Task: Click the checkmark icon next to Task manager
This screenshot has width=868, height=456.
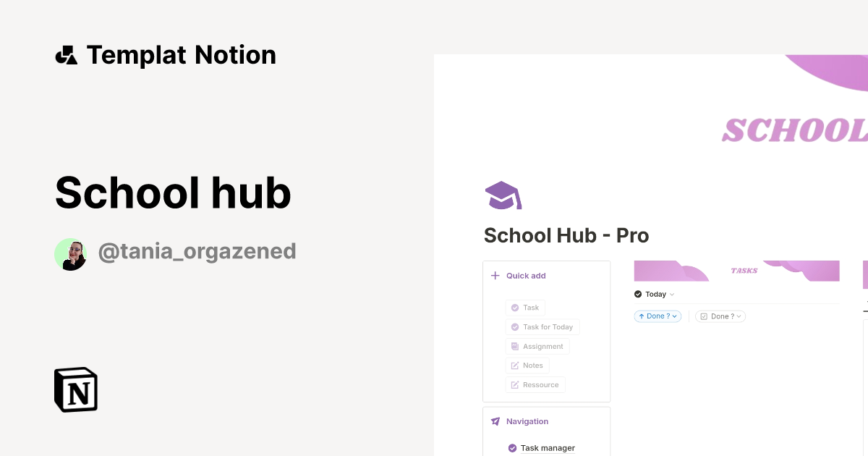Action: coord(511,447)
